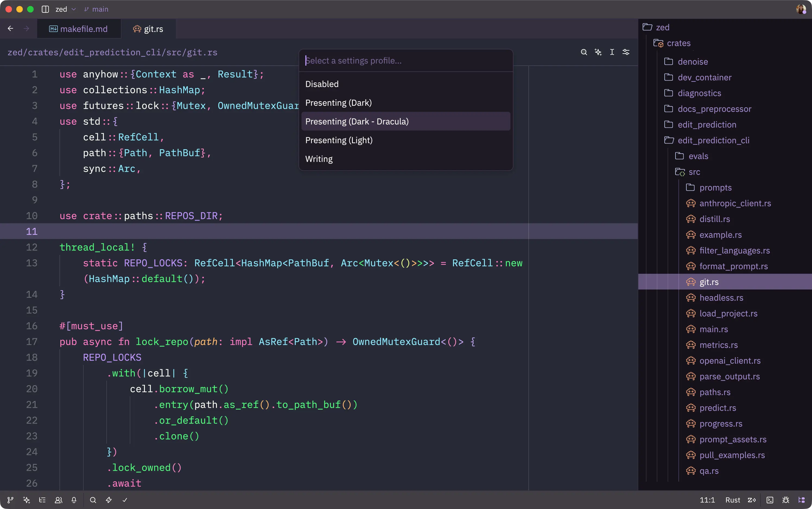Show the notifications bell panel
Viewport: 812px width, 509px height.
pyautogui.click(x=74, y=500)
